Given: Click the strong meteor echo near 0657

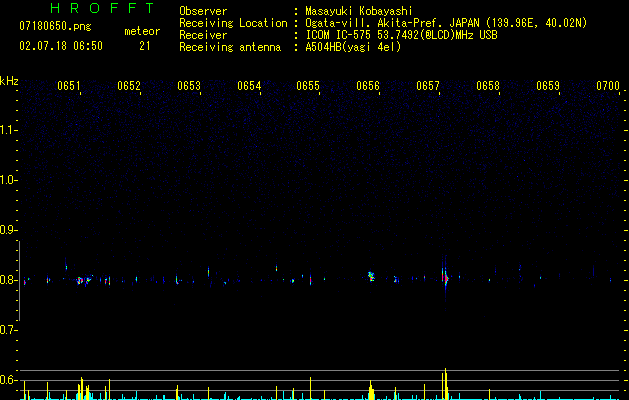Looking at the screenshot, I should coord(445,278).
